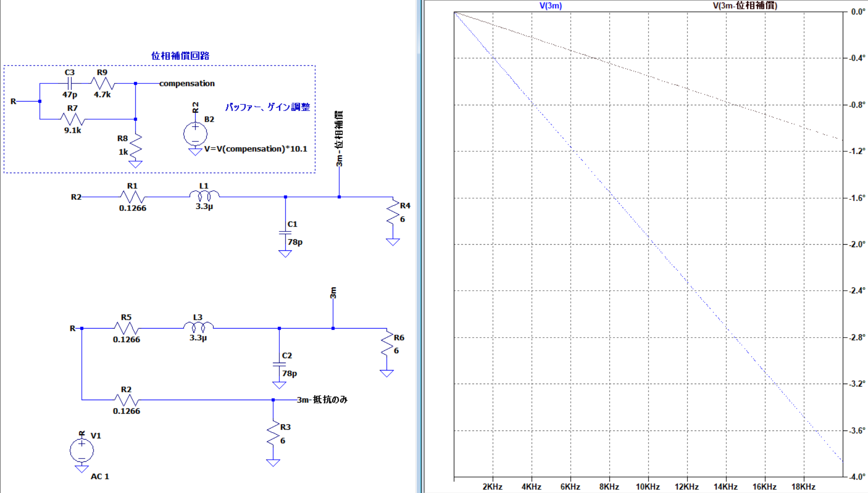The image size is (868, 493).
Task: Click the ground symbol below R3
Action: pos(273,463)
